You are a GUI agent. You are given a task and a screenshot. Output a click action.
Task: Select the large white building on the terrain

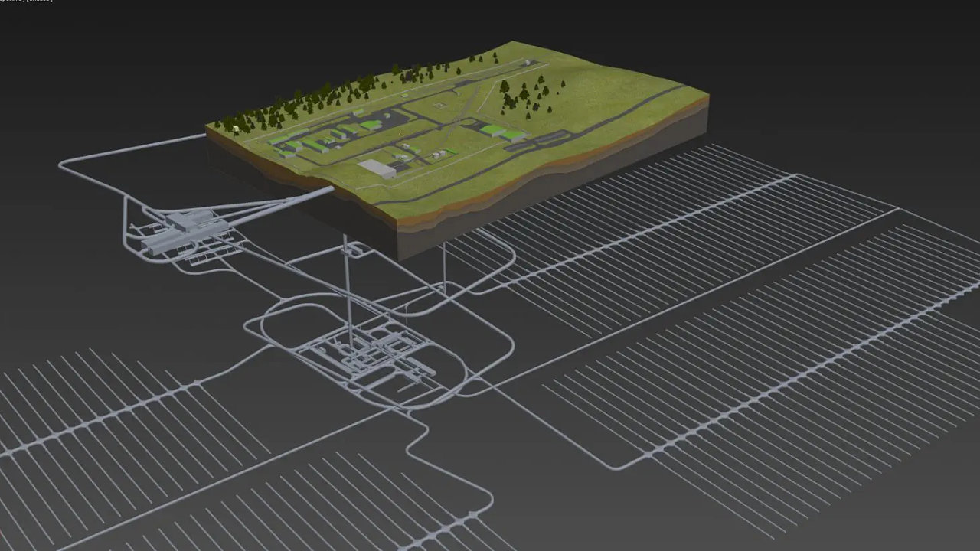click(x=375, y=168)
